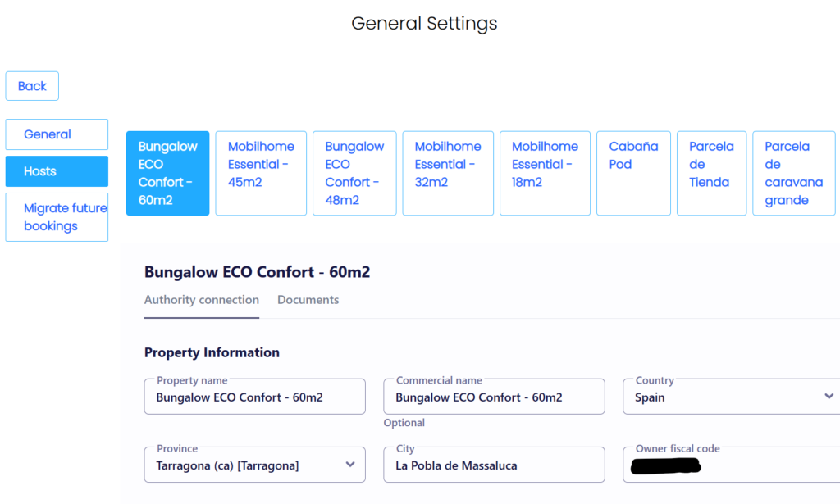Select the Parcela de Tienda property
This screenshot has width=840, height=504.
click(x=711, y=173)
